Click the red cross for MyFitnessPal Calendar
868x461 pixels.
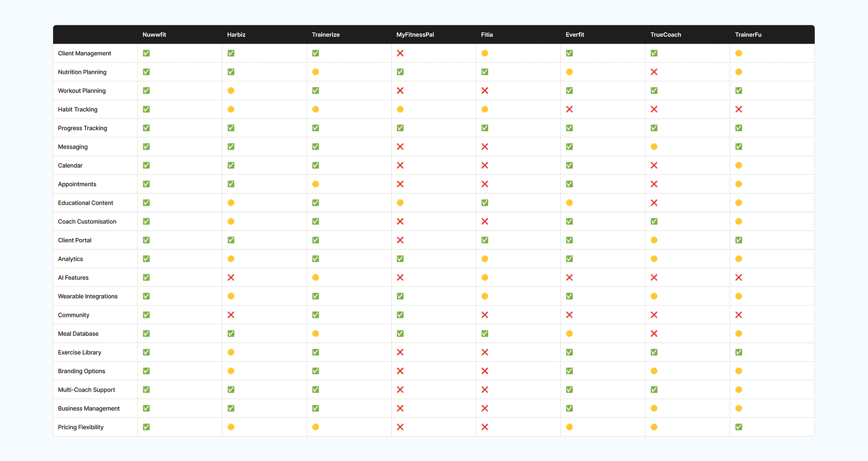(400, 165)
